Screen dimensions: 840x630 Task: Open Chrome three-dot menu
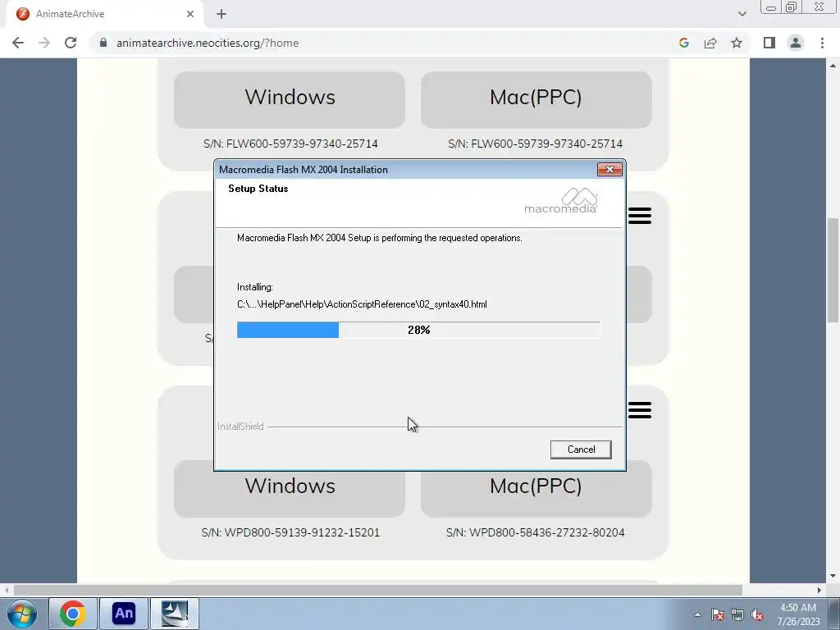822,43
